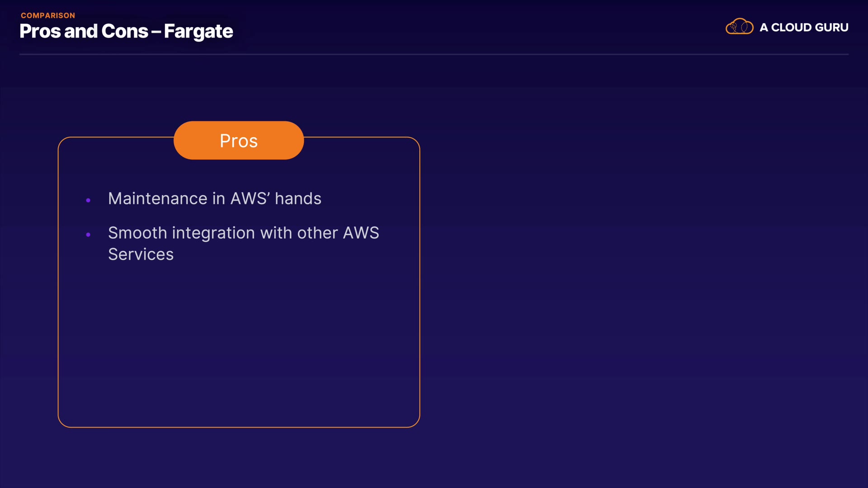868x488 pixels.
Task: Click the horizontal divider line under the title
Action: [x=434, y=54]
